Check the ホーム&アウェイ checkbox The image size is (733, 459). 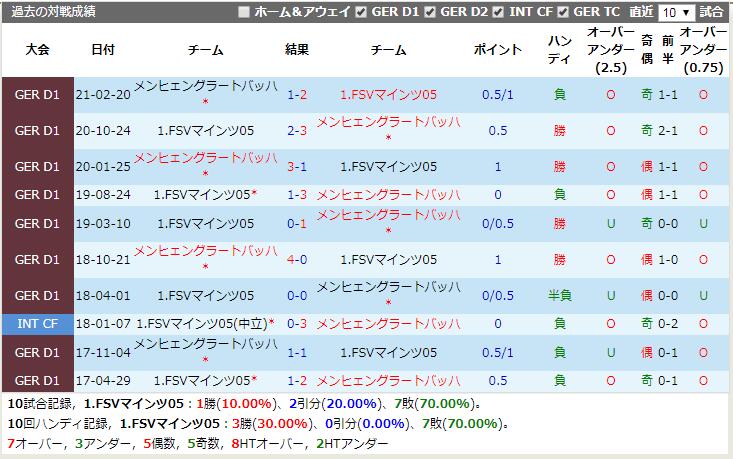point(244,12)
